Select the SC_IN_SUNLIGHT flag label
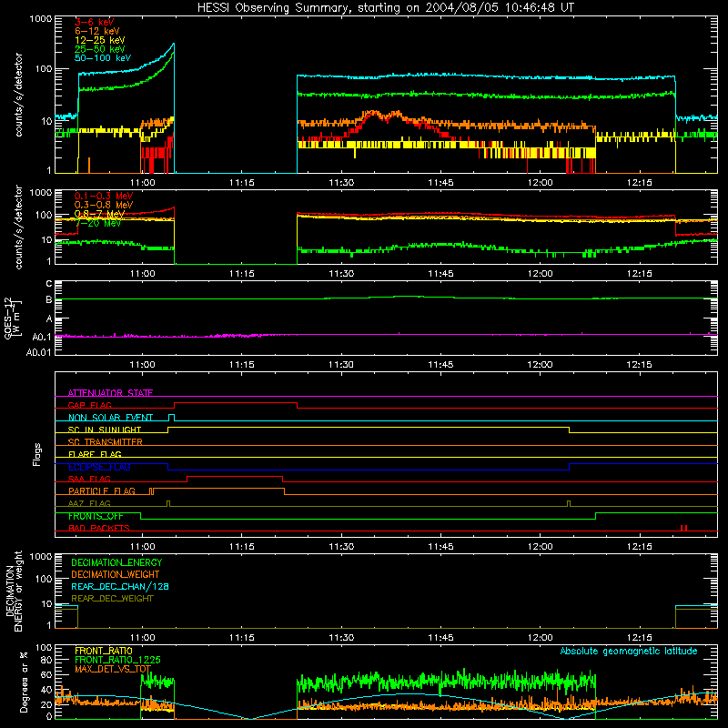This screenshot has height=728, width=728. [105, 430]
